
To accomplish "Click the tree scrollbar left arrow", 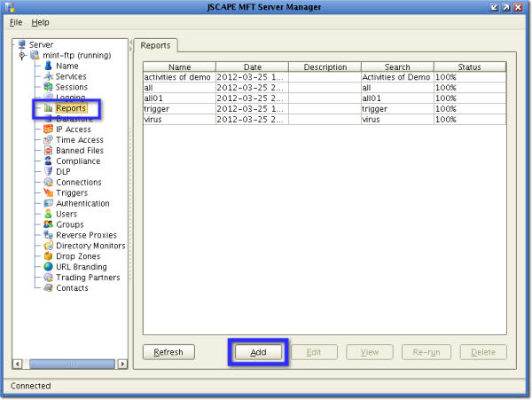I will point(17,364).
